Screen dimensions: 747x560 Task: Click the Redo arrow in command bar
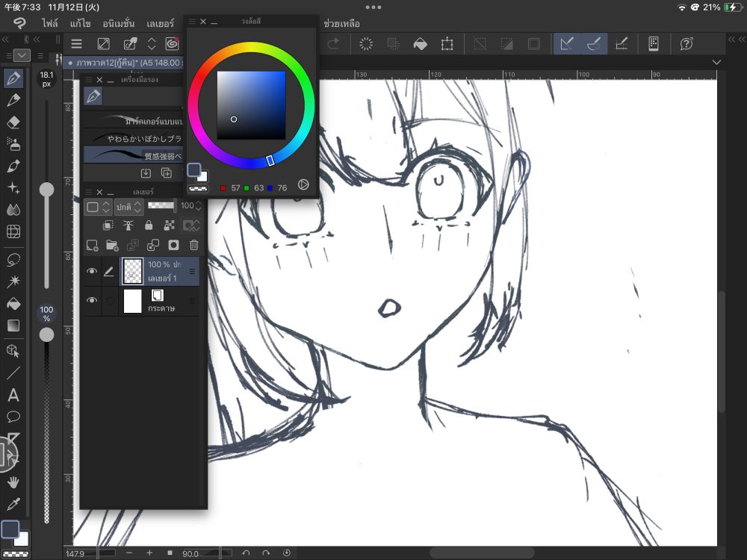333,44
